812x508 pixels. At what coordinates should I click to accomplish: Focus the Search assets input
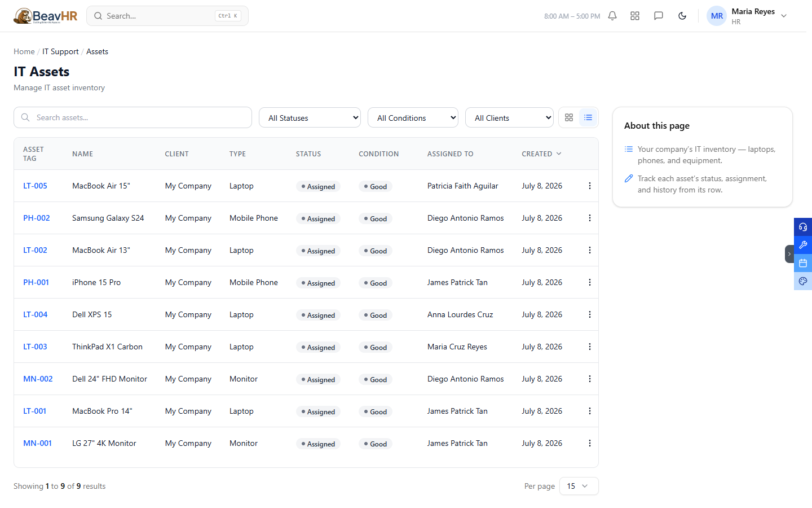133,117
